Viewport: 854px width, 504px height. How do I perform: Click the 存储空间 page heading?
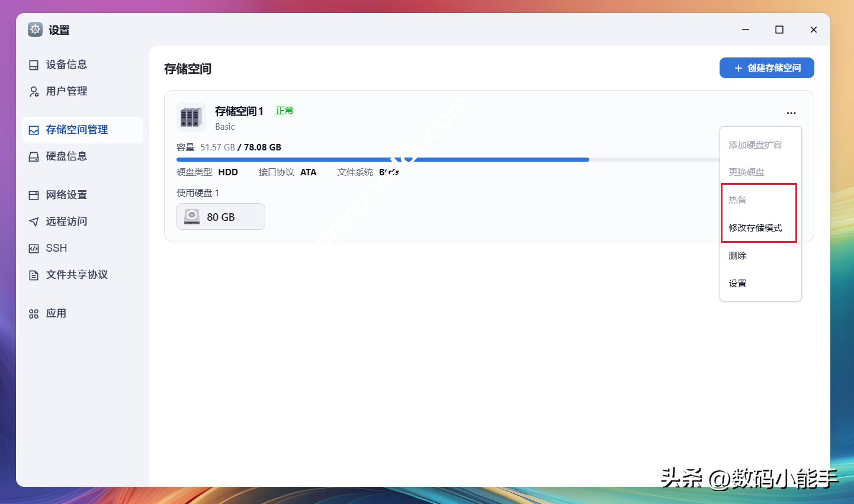(188, 69)
